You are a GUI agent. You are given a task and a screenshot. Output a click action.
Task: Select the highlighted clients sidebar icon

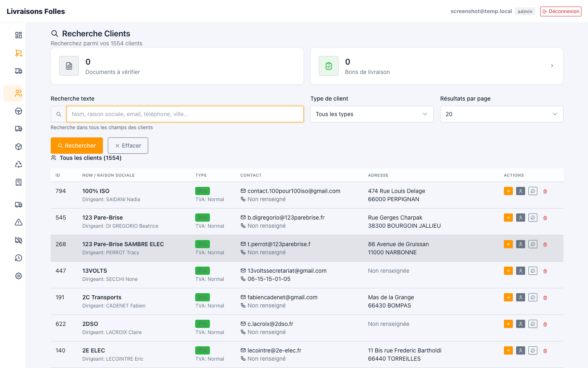click(18, 93)
